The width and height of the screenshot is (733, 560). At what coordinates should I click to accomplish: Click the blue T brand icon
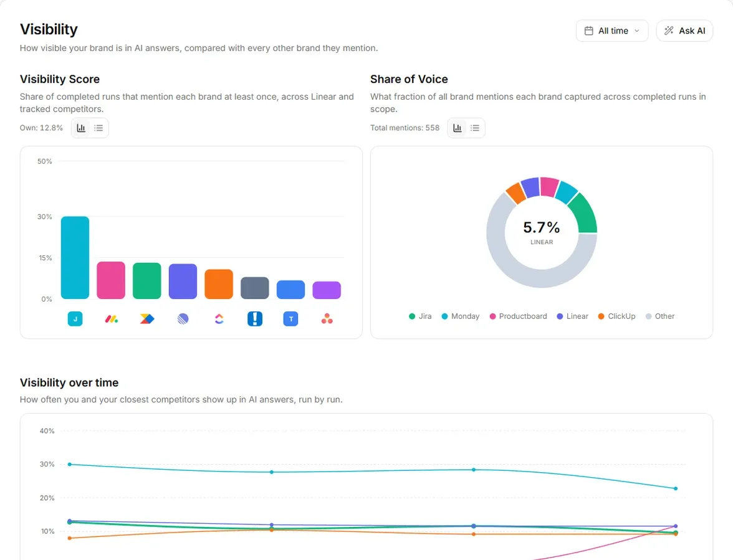(290, 319)
